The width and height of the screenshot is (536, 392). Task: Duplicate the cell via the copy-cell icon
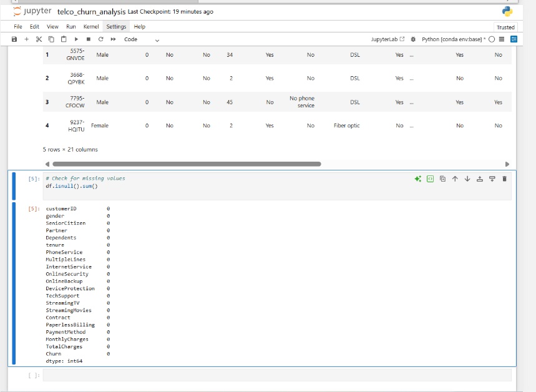click(442, 179)
